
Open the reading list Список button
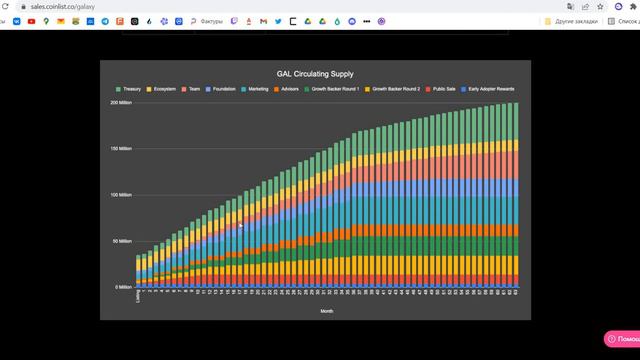(624, 21)
